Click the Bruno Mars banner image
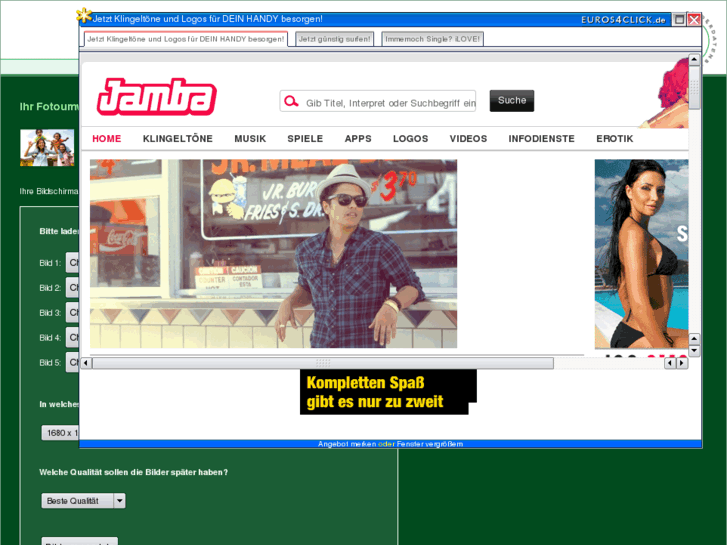This screenshot has width=727, height=545. pyautogui.click(x=274, y=254)
